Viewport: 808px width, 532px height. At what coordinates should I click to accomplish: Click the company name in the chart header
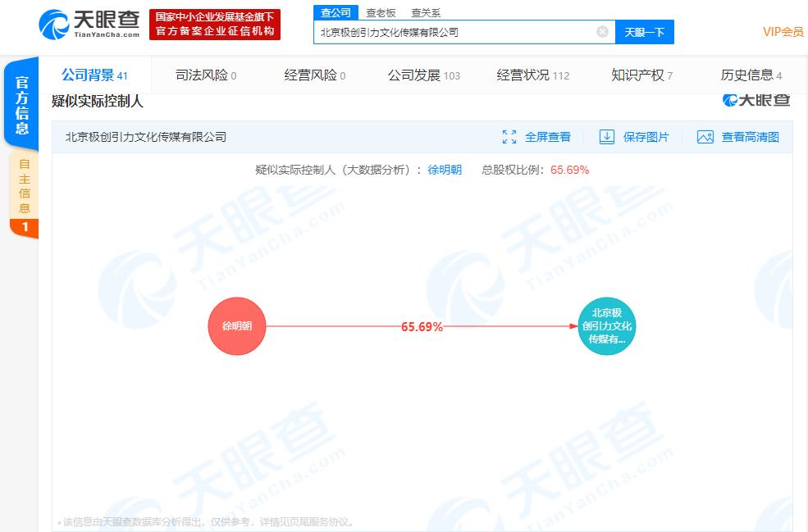[x=146, y=137]
